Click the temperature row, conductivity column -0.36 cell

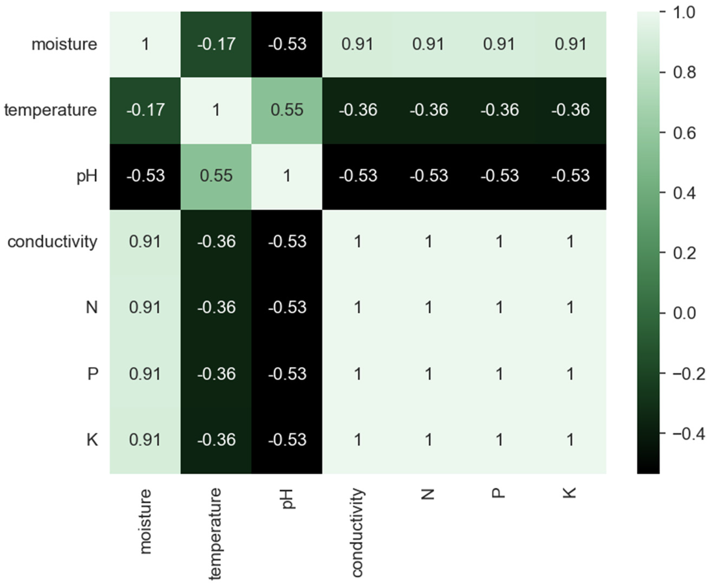[x=358, y=110]
